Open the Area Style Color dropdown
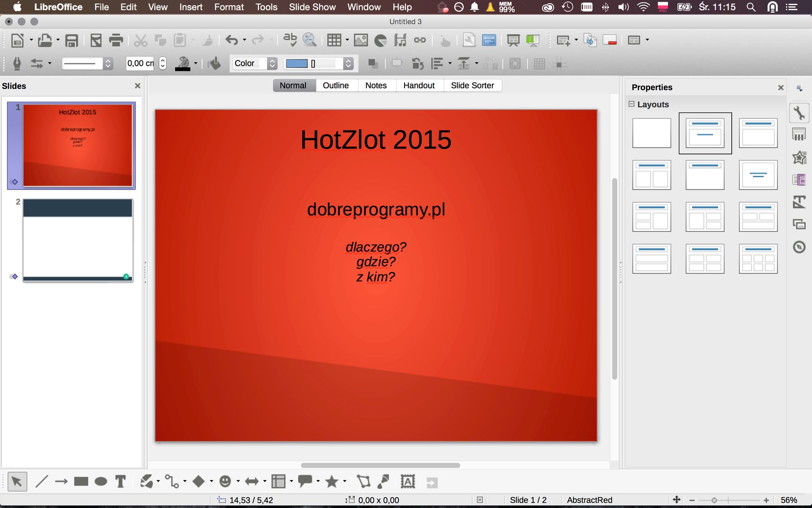The width and height of the screenshot is (812, 508). point(254,63)
